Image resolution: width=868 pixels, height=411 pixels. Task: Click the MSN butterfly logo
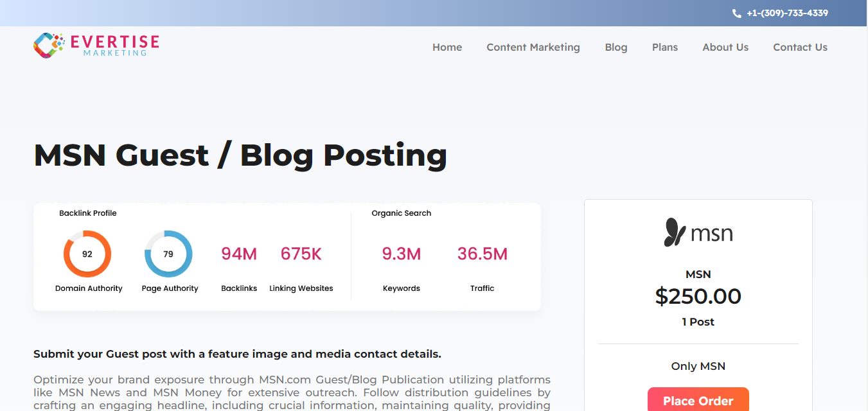pyautogui.click(x=698, y=232)
